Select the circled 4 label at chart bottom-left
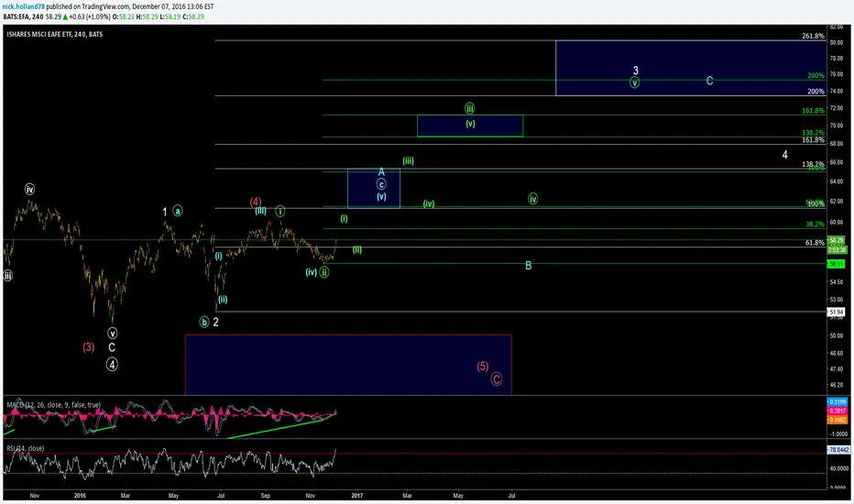 coord(112,365)
